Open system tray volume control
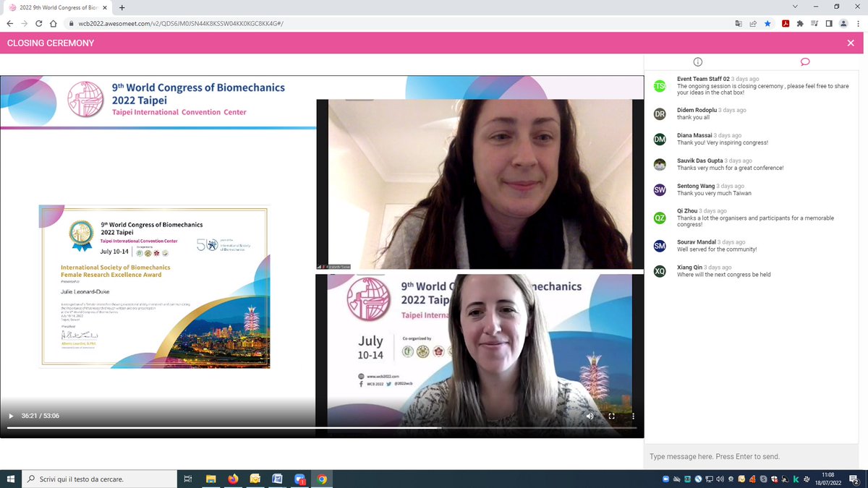 (721, 479)
